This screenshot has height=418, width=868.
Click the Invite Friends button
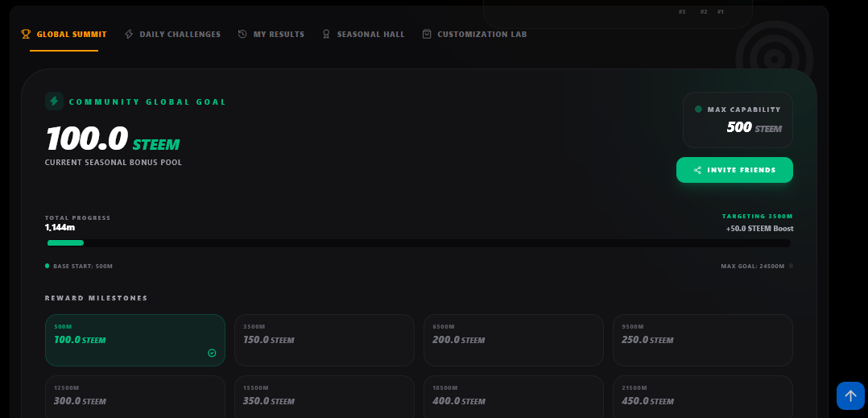[734, 170]
